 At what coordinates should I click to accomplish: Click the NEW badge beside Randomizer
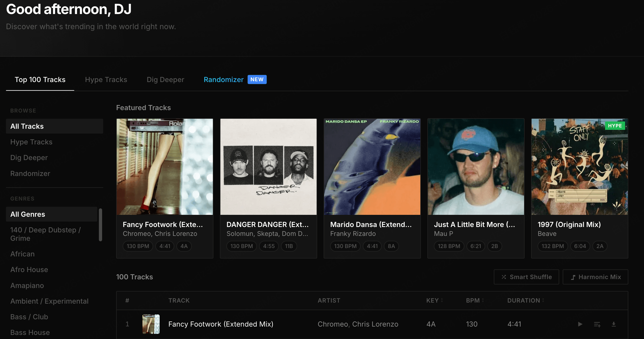point(257,79)
